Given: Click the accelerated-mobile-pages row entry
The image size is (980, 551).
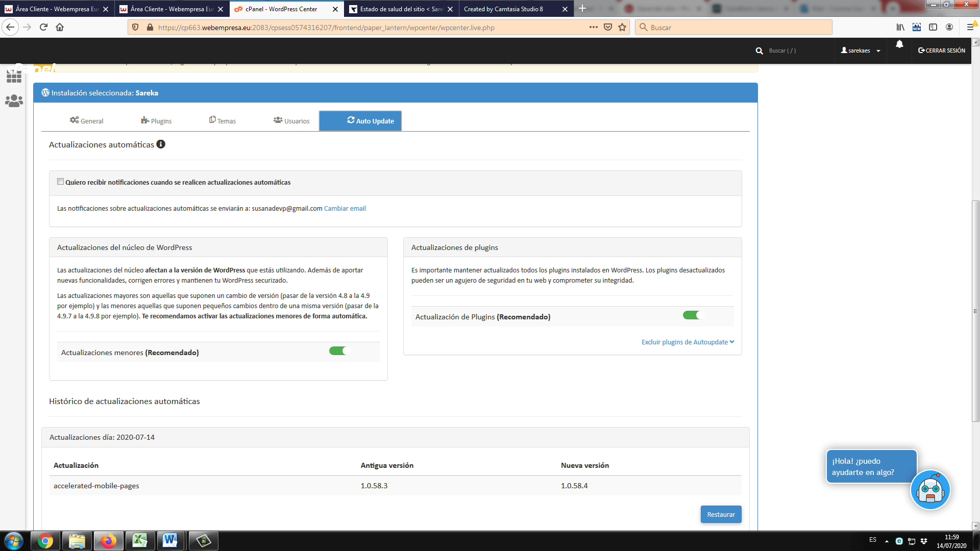Looking at the screenshot, I should [96, 486].
